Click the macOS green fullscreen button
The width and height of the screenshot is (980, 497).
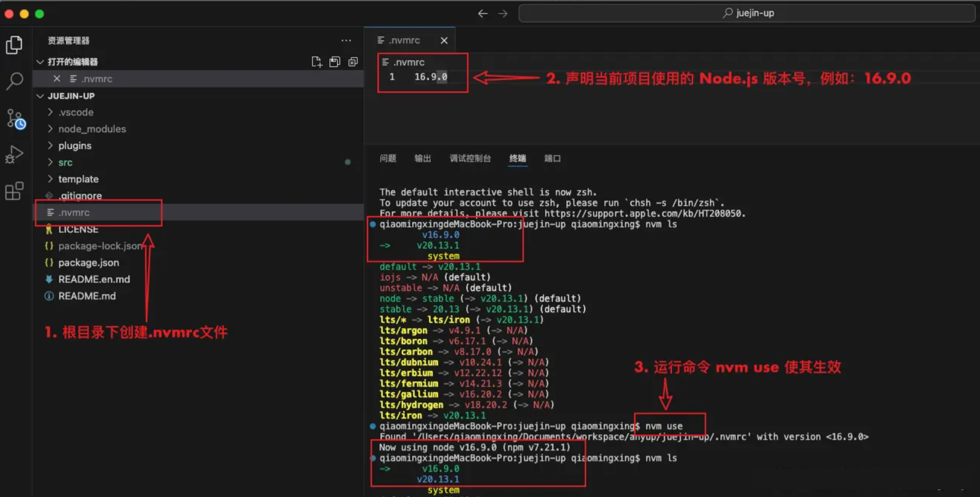tap(39, 14)
